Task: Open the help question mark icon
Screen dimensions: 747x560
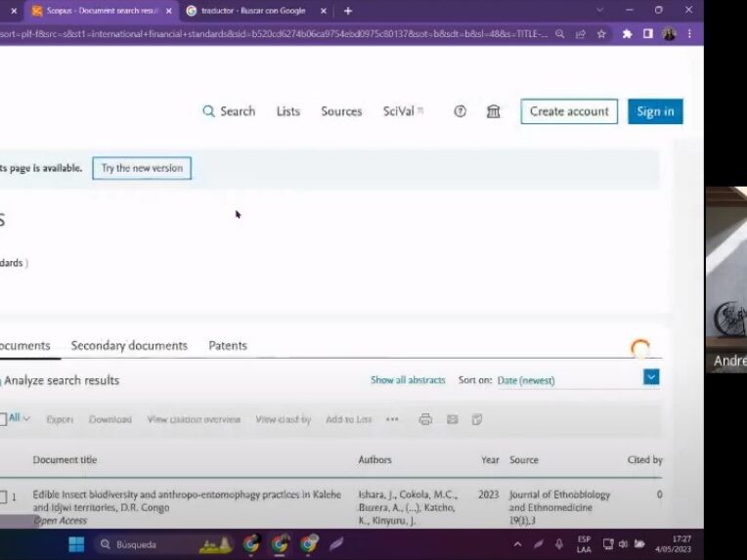Action: [460, 111]
